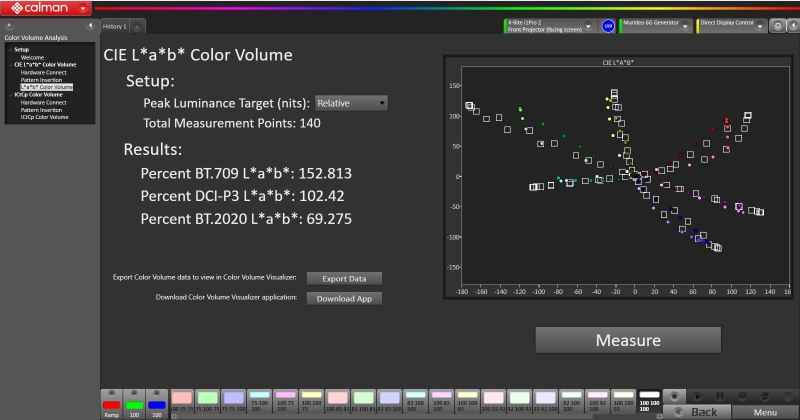Open the Peak Luminance Target Relative dropdown
Screen dimensions: 800x420
(x=350, y=103)
